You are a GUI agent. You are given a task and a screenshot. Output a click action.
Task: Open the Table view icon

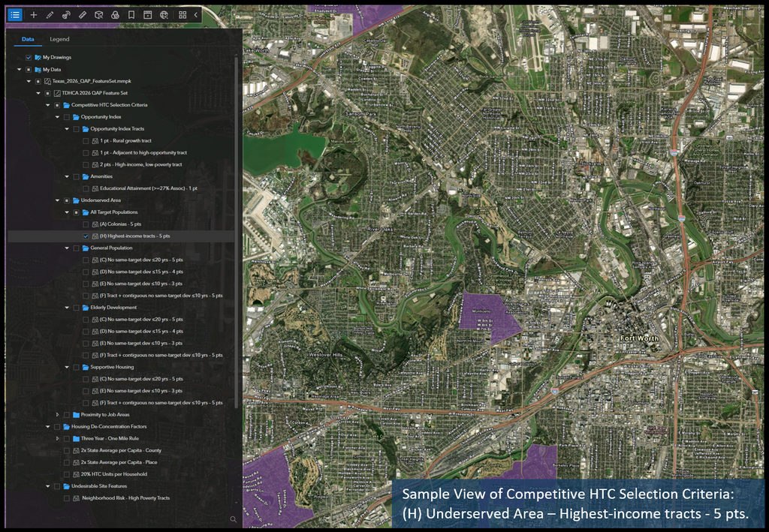[x=148, y=14]
